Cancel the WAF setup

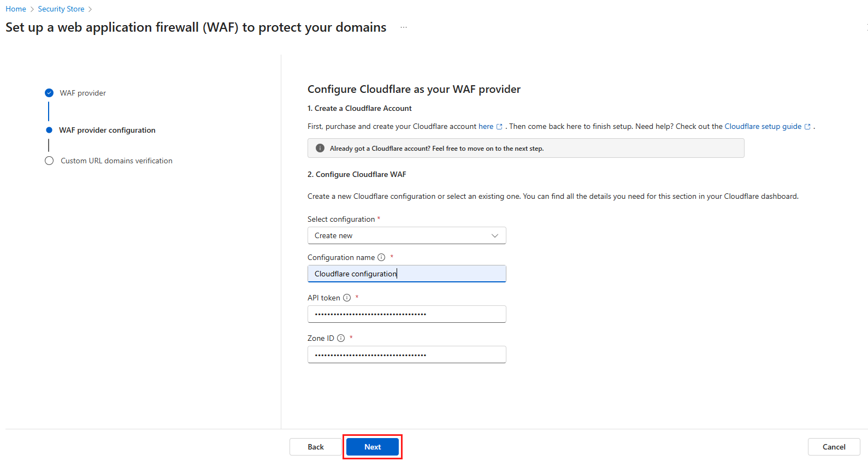pos(834,447)
